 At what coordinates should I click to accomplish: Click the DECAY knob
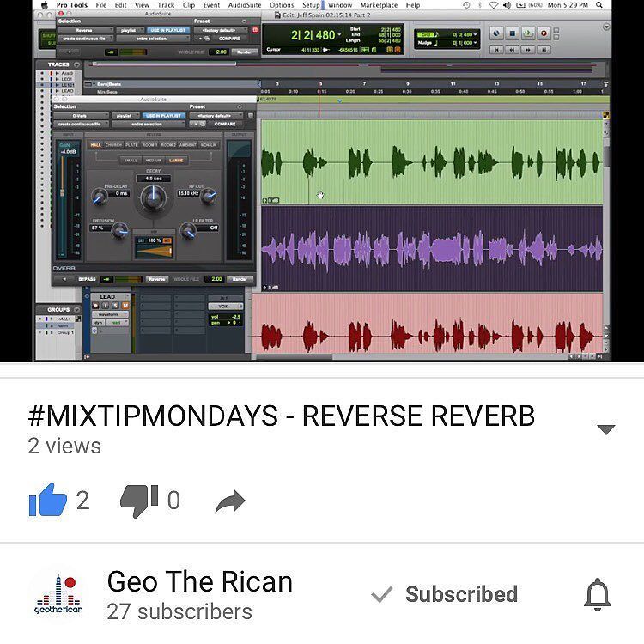coord(153,197)
